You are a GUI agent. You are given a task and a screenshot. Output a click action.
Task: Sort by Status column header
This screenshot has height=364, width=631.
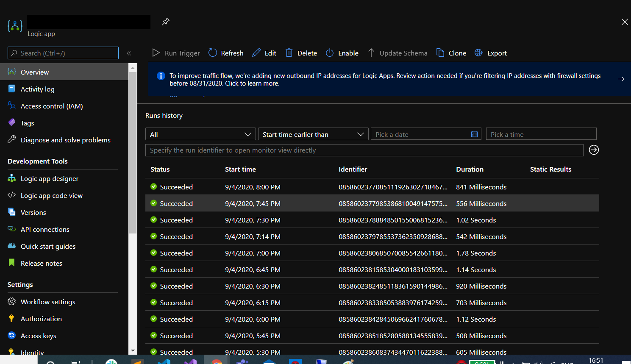tap(160, 169)
